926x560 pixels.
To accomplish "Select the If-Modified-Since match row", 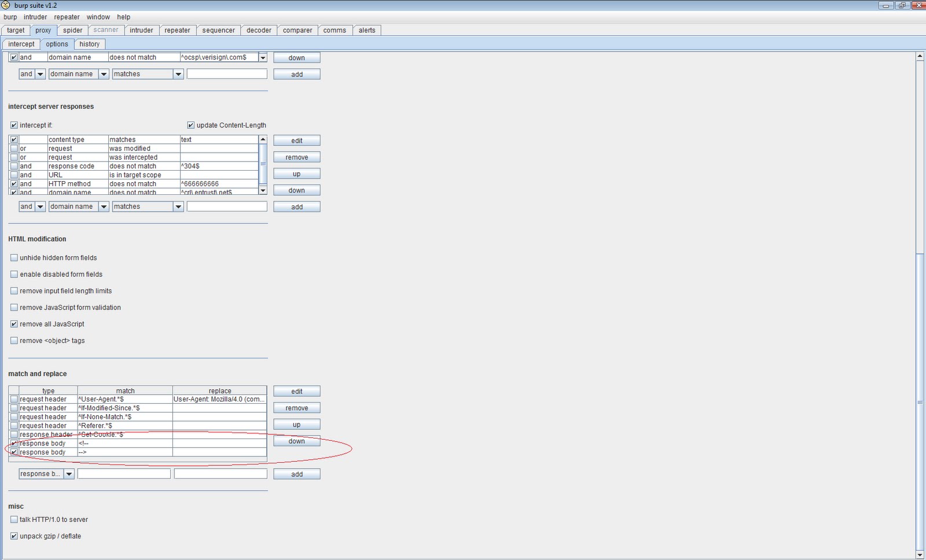I will 138,408.
